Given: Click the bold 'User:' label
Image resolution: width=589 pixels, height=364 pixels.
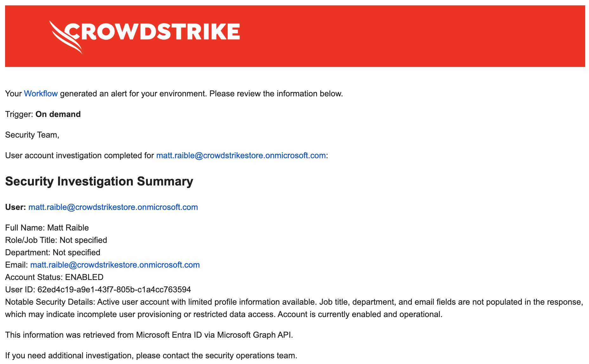Looking at the screenshot, I should pyautogui.click(x=16, y=207).
